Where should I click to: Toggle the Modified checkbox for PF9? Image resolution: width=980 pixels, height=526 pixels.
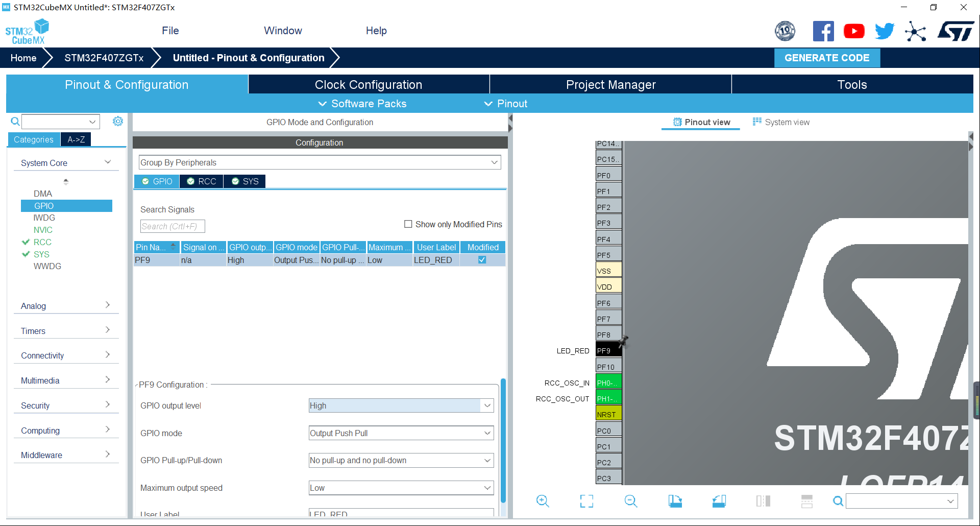click(482, 260)
